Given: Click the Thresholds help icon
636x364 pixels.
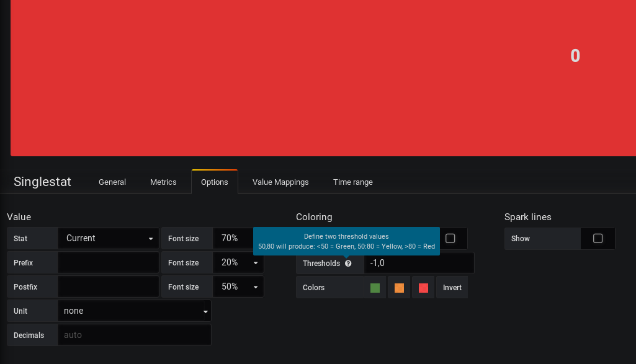Looking at the screenshot, I should tap(348, 263).
